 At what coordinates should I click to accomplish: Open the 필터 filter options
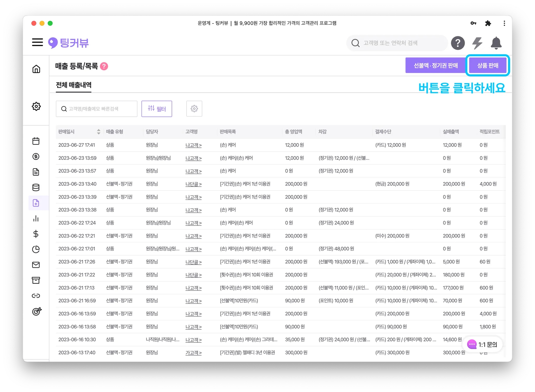point(157,109)
